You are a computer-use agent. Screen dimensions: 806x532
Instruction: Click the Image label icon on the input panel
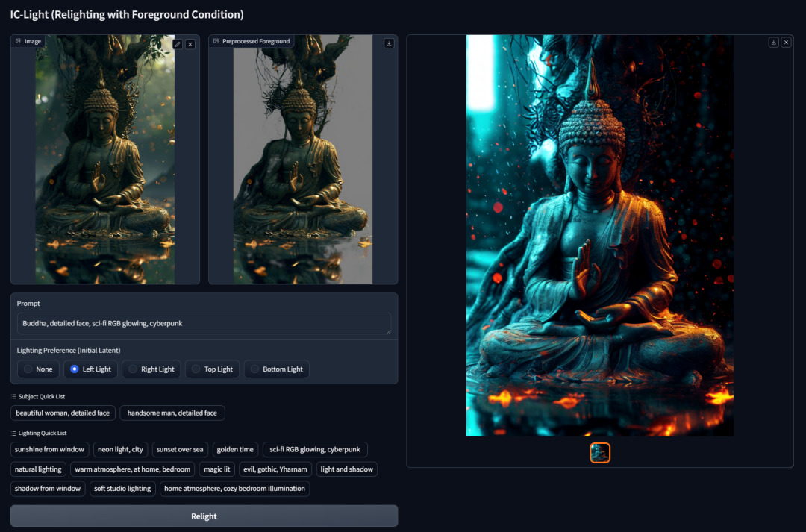tap(18, 41)
